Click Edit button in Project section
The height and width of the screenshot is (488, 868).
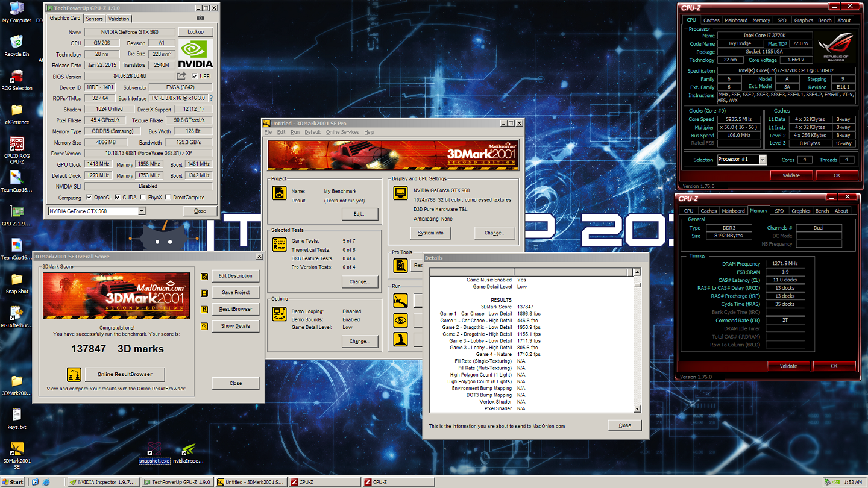click(359, 214)
